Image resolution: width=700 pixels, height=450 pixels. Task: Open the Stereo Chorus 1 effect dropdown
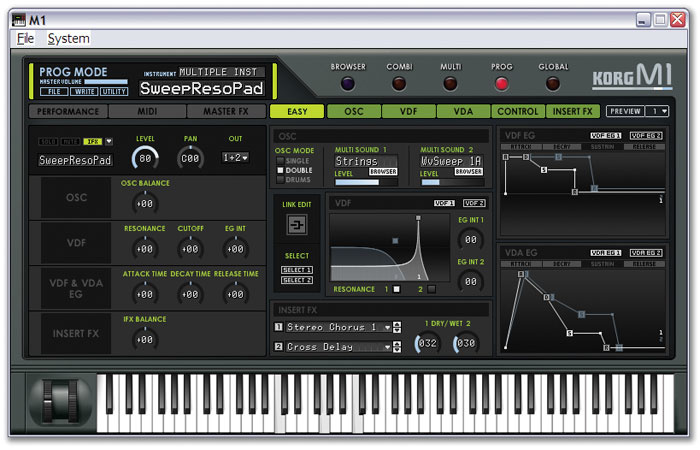[x=388, y=327]
